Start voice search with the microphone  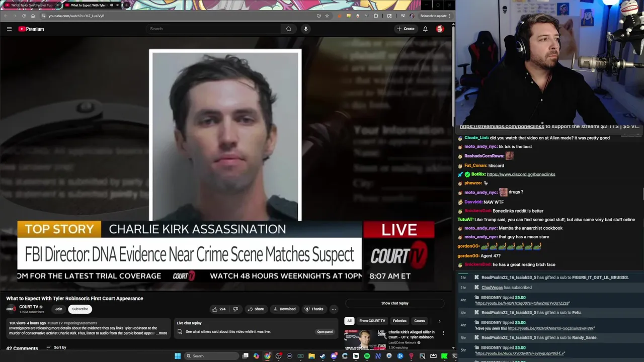pos(305,29)
